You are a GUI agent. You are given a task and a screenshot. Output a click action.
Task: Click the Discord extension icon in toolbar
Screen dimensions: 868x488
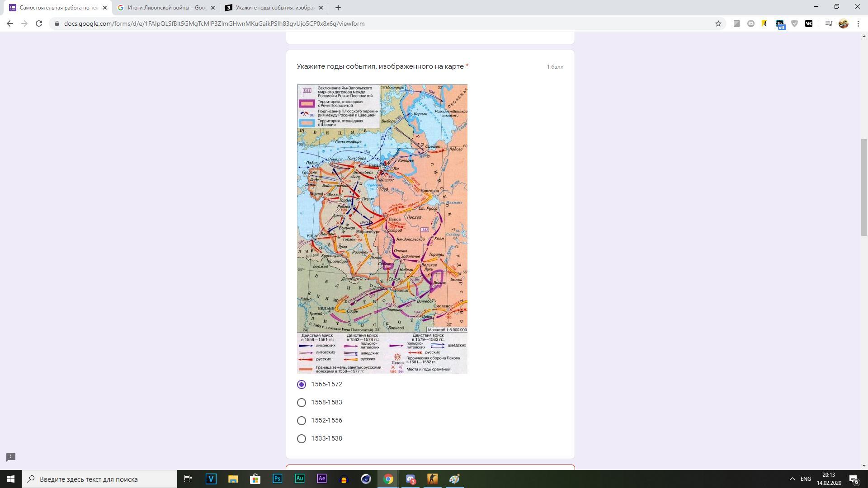click(x=751, y=23)
